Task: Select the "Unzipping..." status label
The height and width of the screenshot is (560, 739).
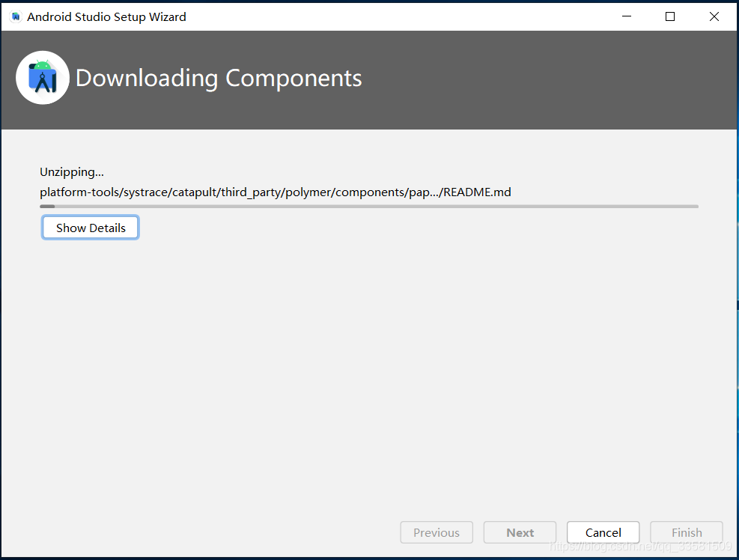Action: [x=72, y=172]
